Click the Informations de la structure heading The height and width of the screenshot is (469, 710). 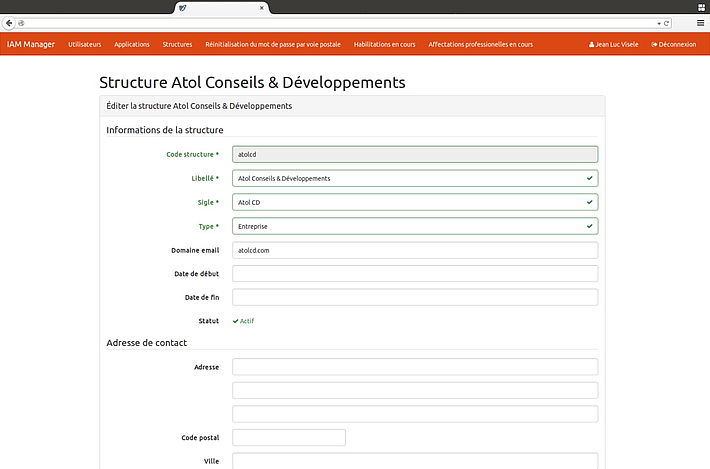point(165,130)
